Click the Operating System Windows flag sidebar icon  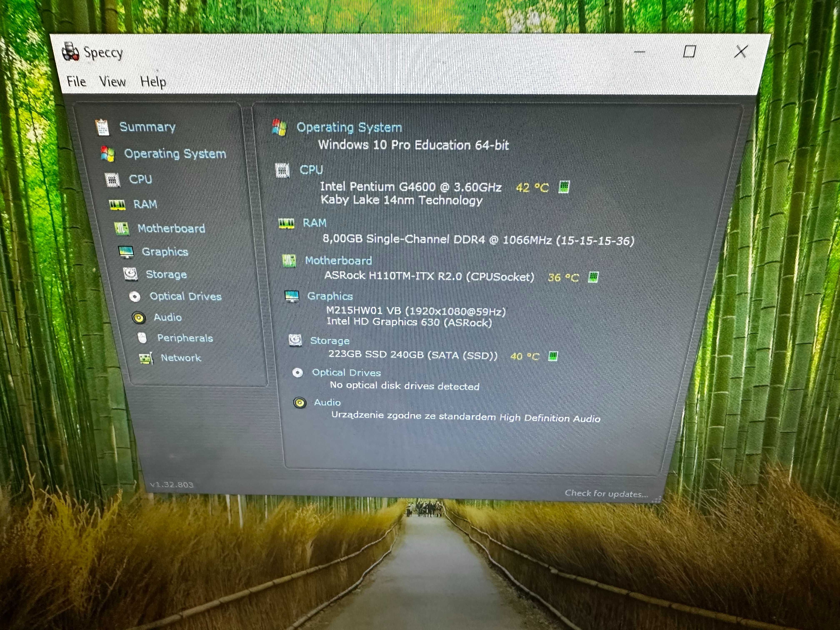107,154
